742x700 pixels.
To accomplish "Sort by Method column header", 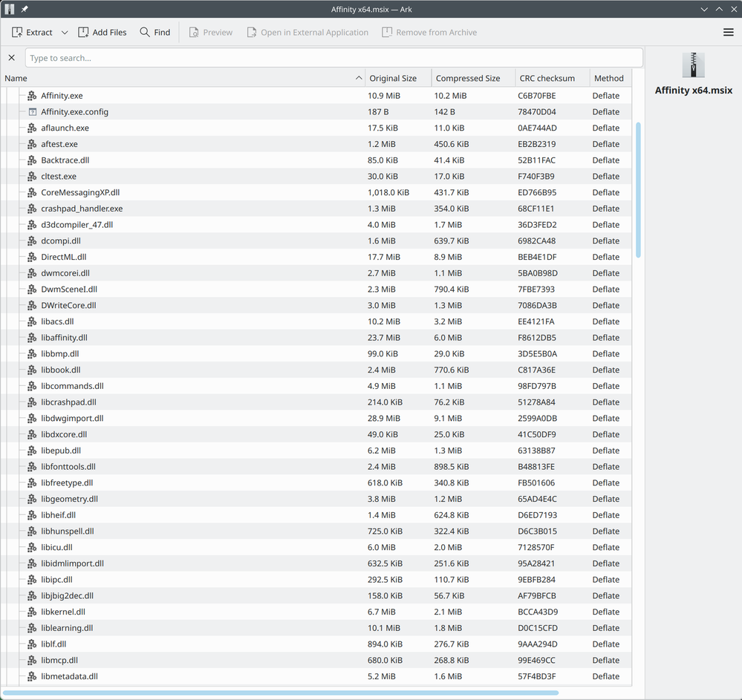I will (611, 78).
